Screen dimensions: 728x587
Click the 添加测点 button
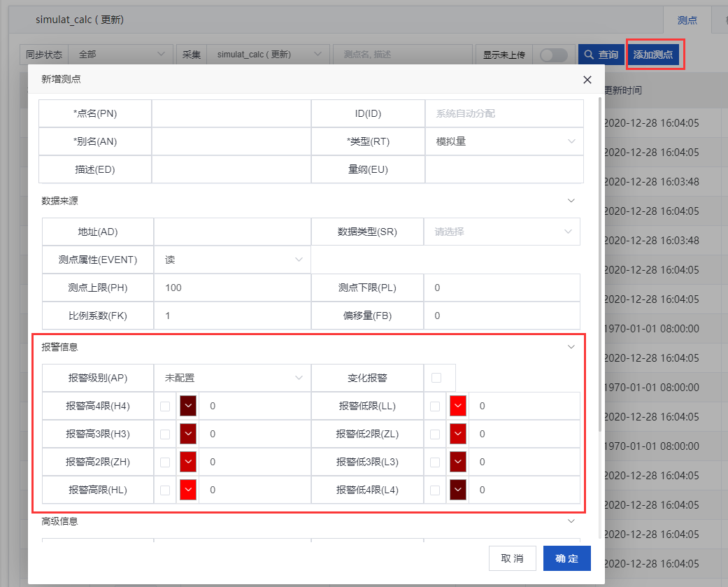pos(652,55)
